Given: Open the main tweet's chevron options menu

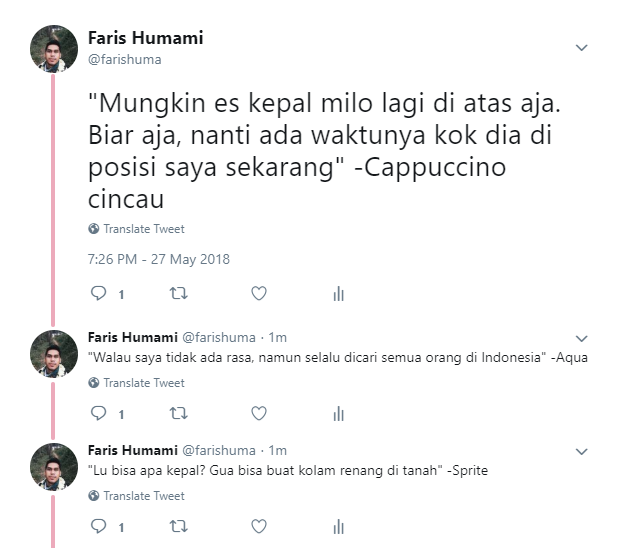Looking at the screenshot, I should (x=581, y=48).
